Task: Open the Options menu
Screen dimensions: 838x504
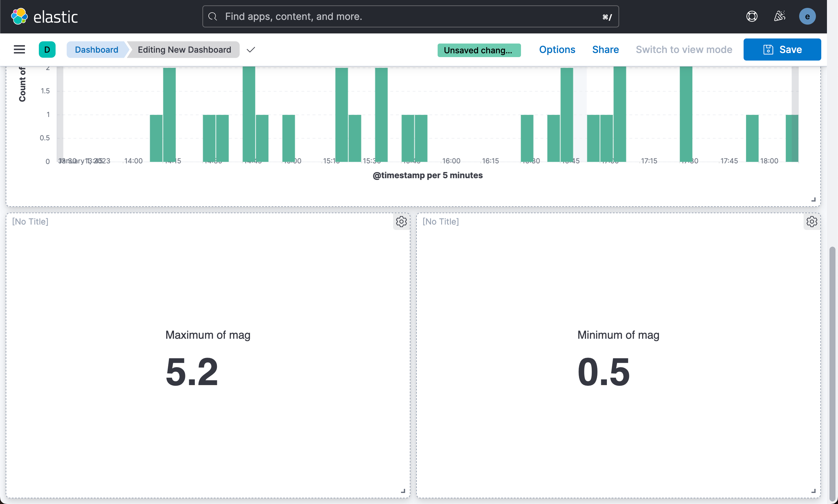Action: 557,50
